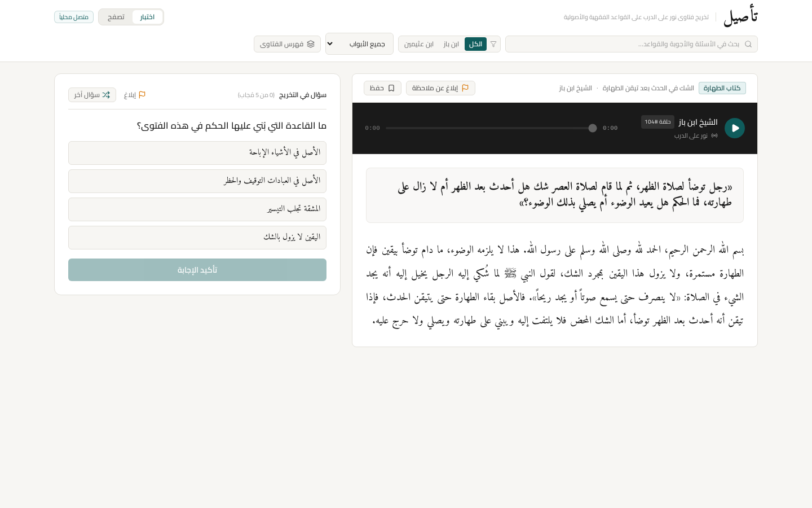This screenshot has height=508, width=812.
Task: Click the shuffle icon in سؤال آخر
Action: [x=106, y=95]
